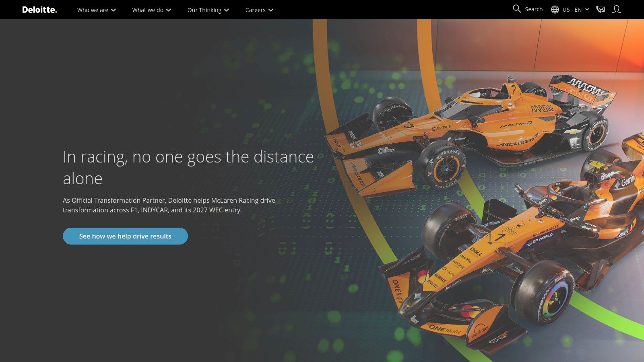Open the contact us envelope icon

point(601,9)
